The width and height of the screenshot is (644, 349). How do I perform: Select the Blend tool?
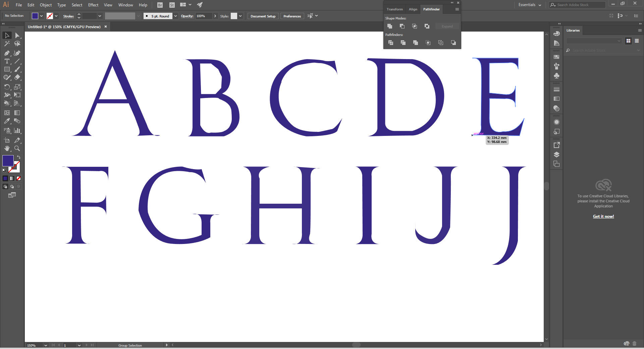point(17,121)
